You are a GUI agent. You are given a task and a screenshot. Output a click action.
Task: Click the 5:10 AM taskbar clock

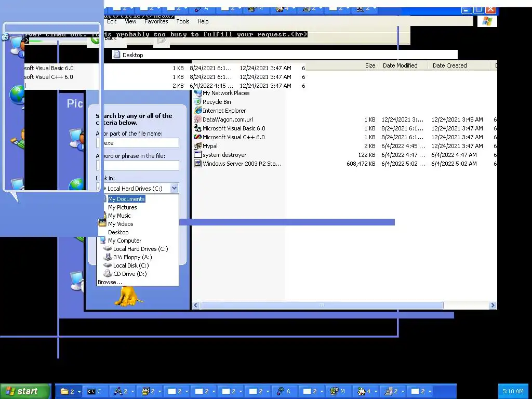tap(513, 391)
